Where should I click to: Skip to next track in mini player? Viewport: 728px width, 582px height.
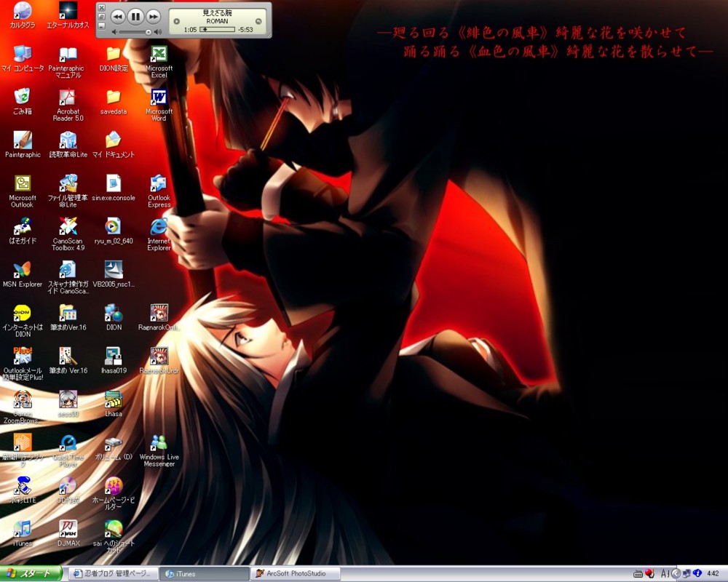[153, 17]
